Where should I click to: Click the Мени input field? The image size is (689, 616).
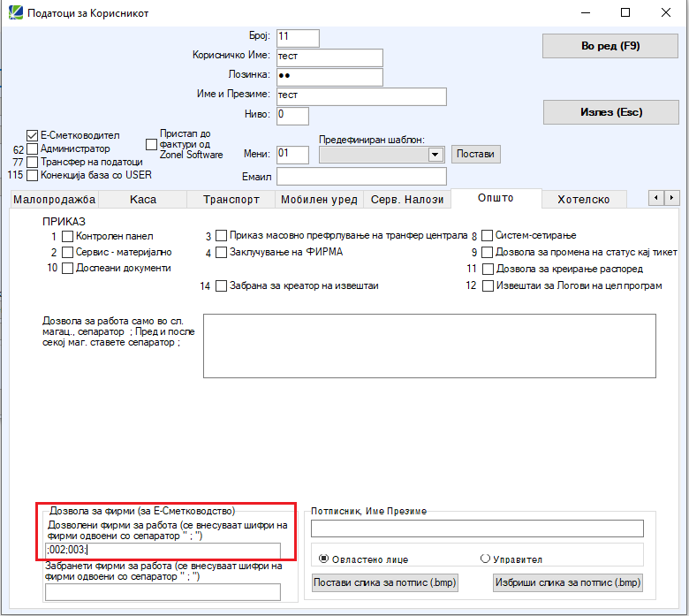292,155
